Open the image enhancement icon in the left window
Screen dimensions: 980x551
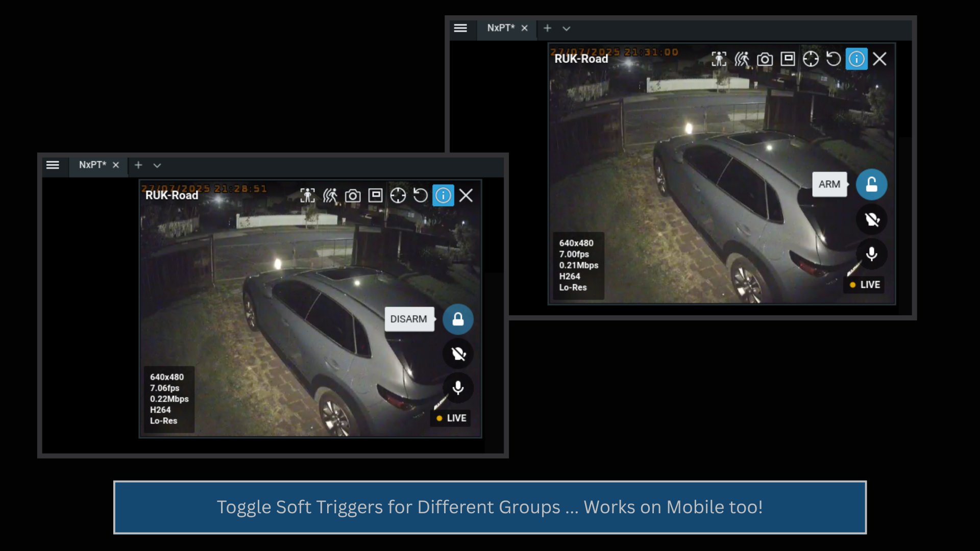(376, 195)
